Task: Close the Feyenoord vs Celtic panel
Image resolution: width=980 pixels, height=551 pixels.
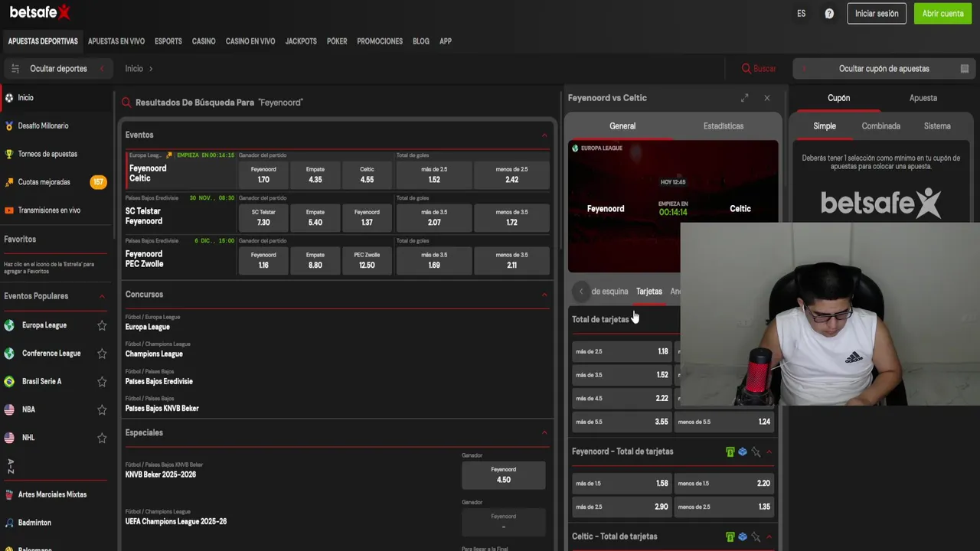Action: [x=767, y=98]
